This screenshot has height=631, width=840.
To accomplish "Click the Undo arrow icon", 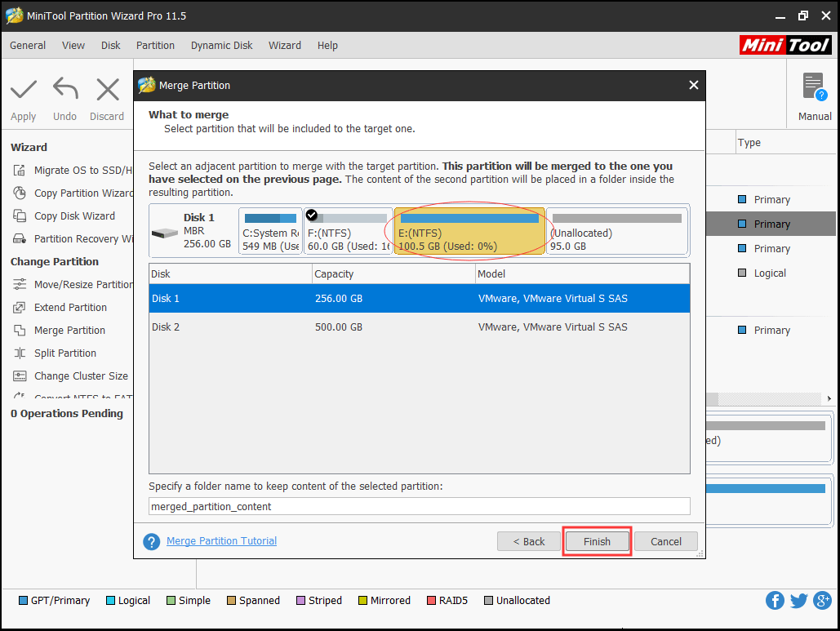I will point(64,89).
